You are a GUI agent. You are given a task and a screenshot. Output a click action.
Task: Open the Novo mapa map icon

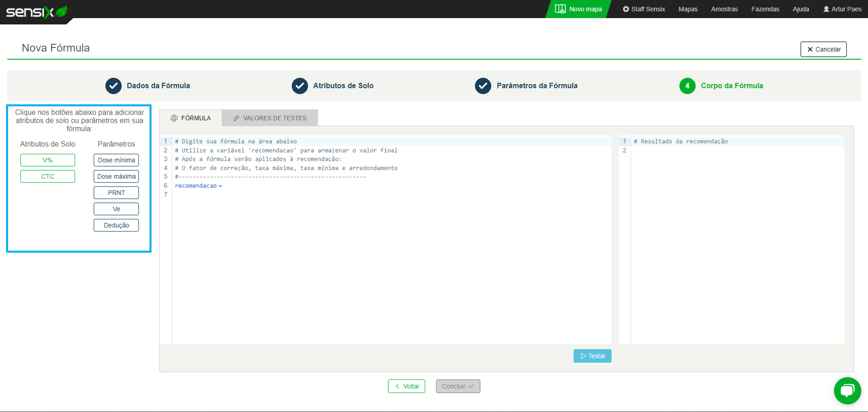pos(560,9)
